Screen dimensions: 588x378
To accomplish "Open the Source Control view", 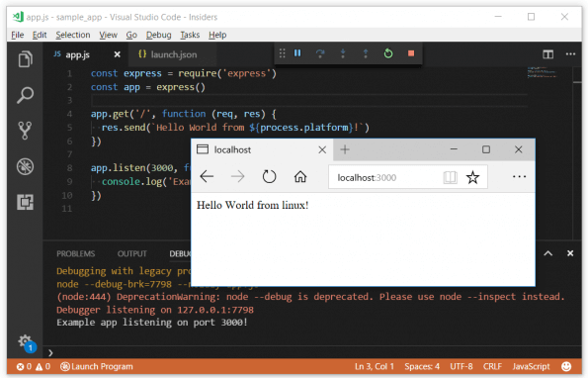I will [25, 131].
